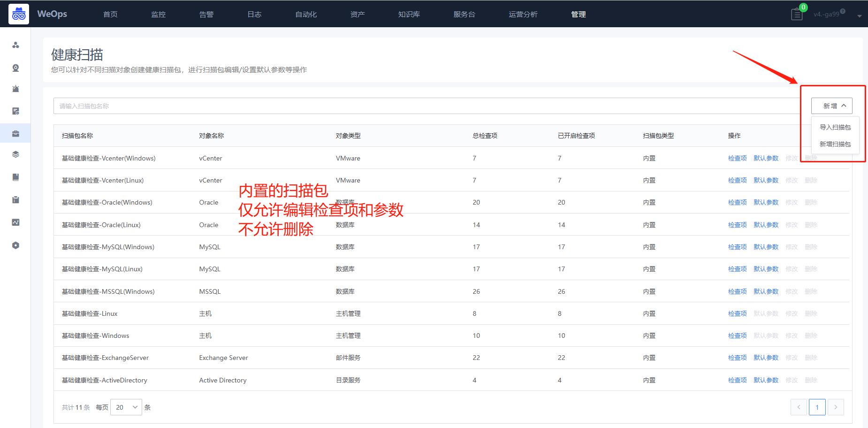Screen dimensions: 868x428
Task: Open the 服务台 navigation tab
Action: (464, 15)
